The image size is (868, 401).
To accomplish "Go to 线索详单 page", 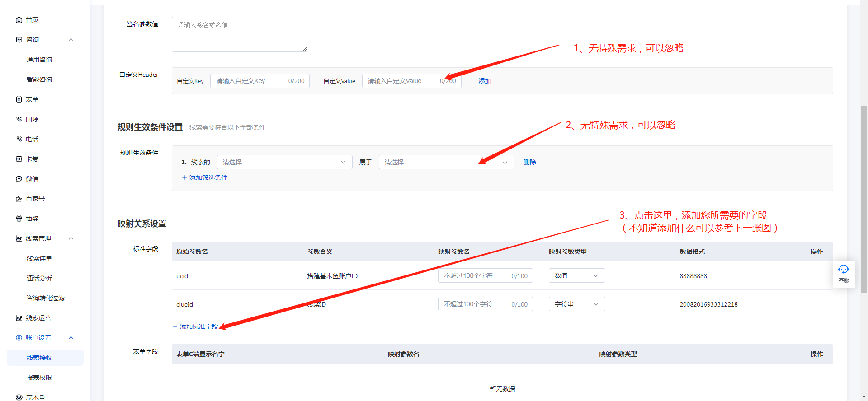I will click(39, 258).
